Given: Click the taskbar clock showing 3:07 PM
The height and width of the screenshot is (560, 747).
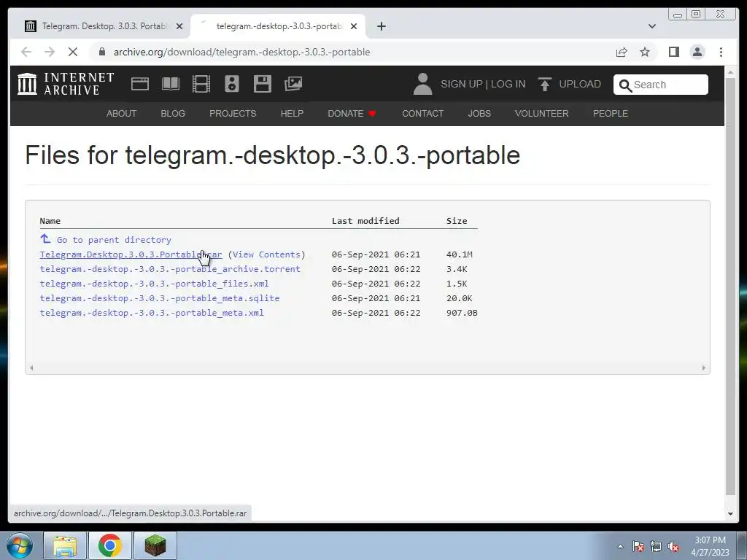Looking at the screenshot, I should [x=710, y=546].
